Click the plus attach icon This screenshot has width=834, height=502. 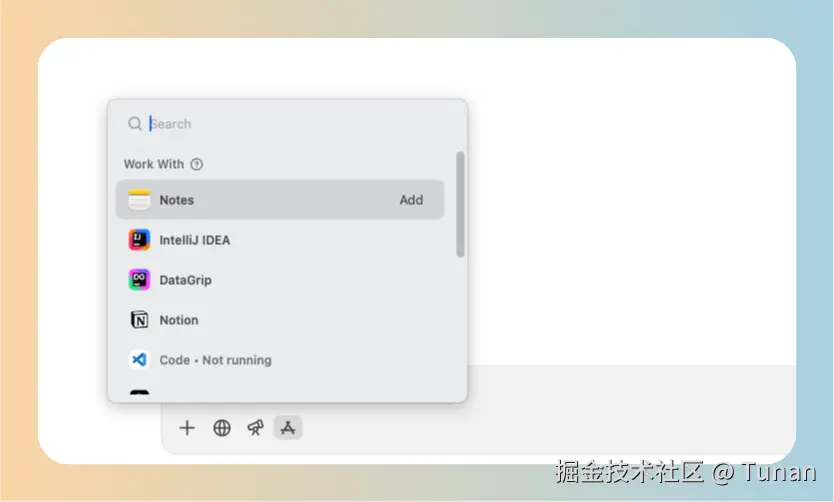[187, 428]
